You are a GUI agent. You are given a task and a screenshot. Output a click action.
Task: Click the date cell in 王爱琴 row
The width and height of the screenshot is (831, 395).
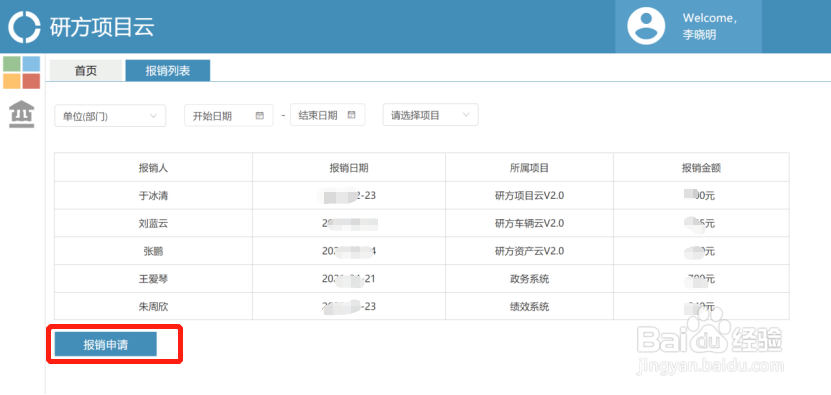coord(349,278)
